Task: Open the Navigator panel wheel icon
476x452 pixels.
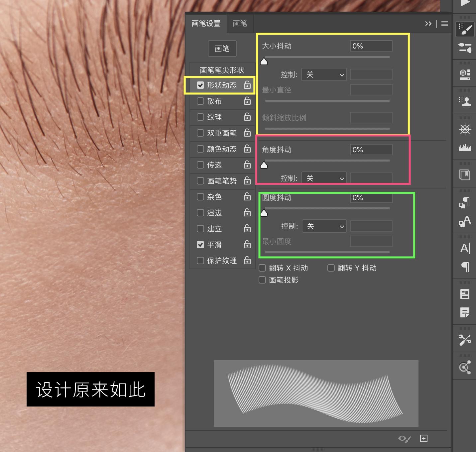Action: [x=464, y=130]
